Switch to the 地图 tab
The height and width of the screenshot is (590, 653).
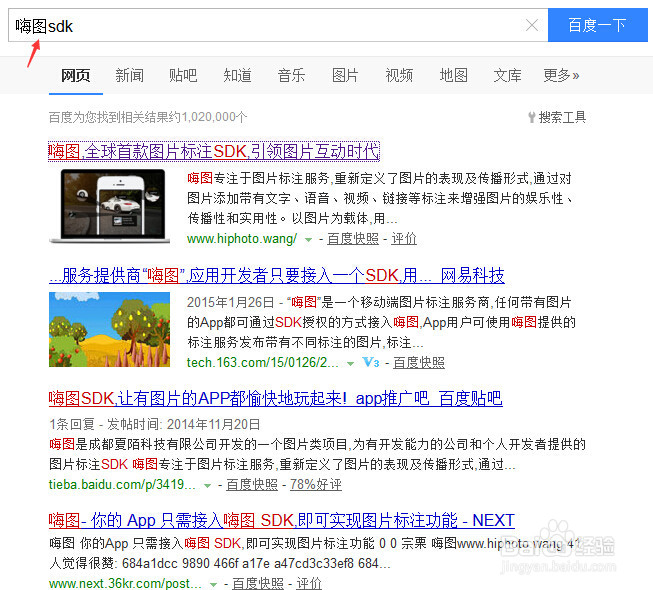[x=454, y=75]
